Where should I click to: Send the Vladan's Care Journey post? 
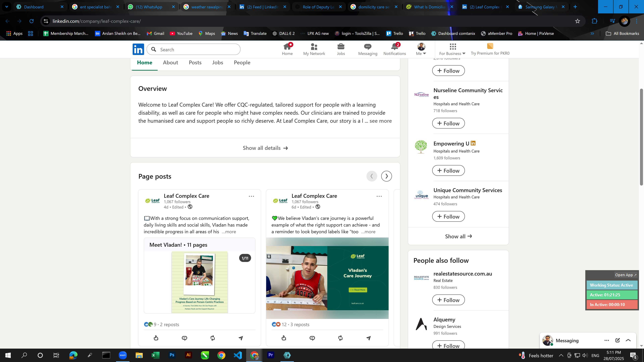click(368, 338)
